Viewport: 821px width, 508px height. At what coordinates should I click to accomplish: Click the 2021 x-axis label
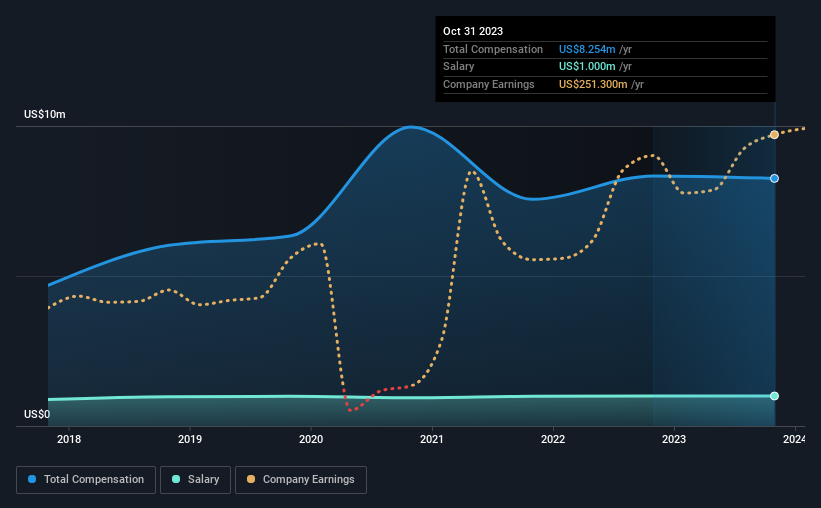pyautogui.click(x=432, y=439)
